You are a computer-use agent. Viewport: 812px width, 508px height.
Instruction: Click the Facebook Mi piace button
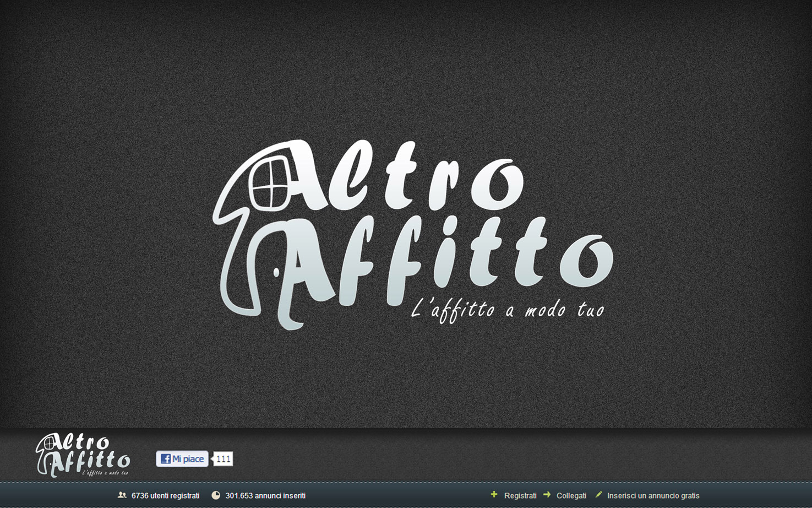click(182, 459)
